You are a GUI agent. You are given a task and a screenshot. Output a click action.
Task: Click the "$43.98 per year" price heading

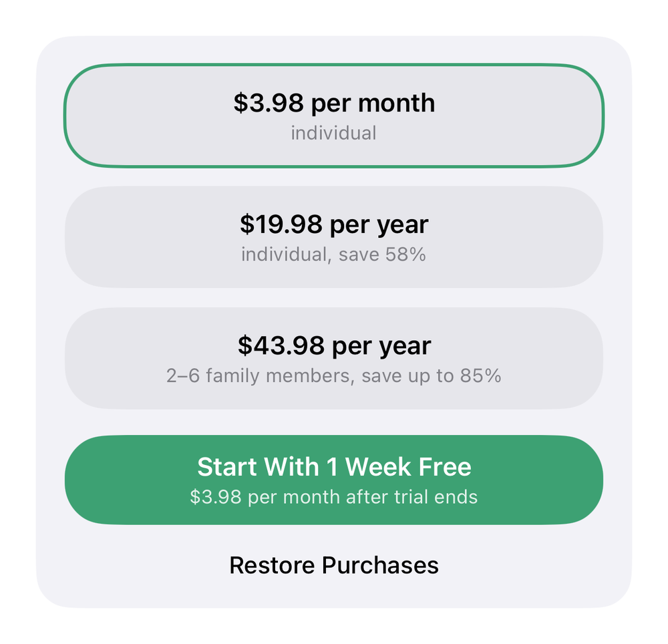point(334,345)
